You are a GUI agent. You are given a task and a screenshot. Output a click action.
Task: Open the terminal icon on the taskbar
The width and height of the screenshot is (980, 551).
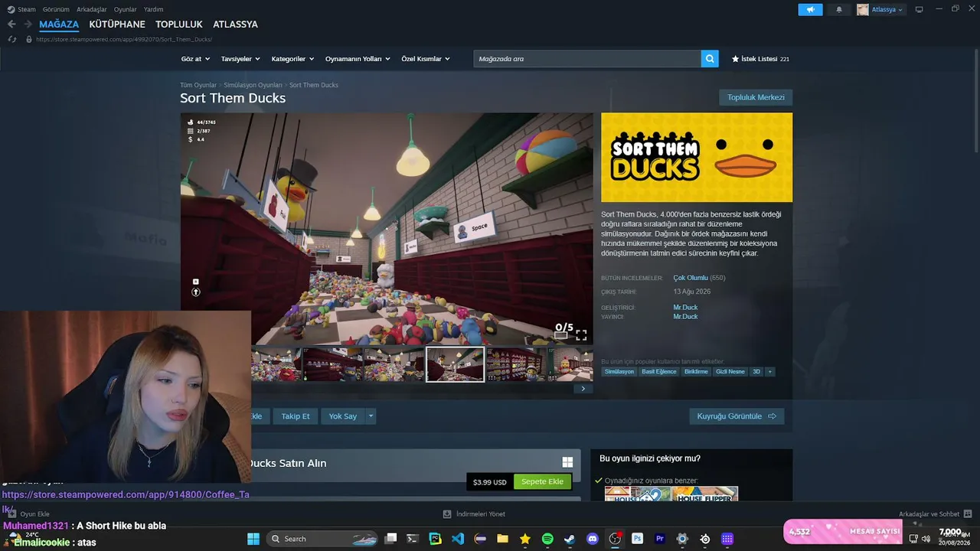[x=413, y=539]
